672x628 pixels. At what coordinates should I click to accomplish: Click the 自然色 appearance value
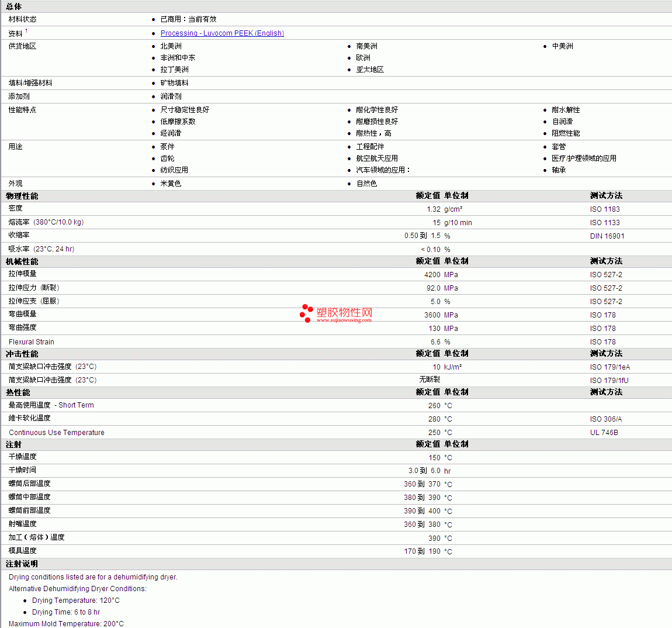(366, 184)
